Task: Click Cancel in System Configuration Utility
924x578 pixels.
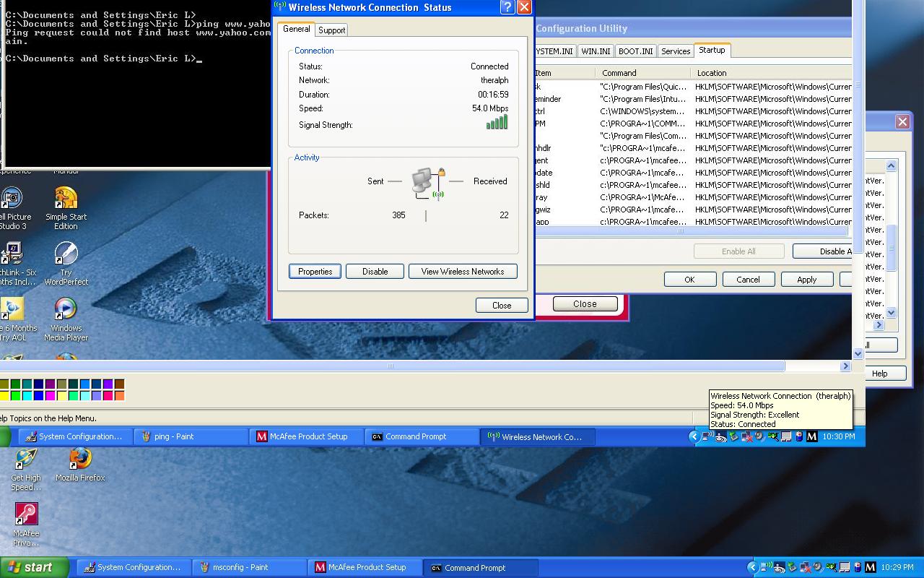Action: click(x=748, y=280)
